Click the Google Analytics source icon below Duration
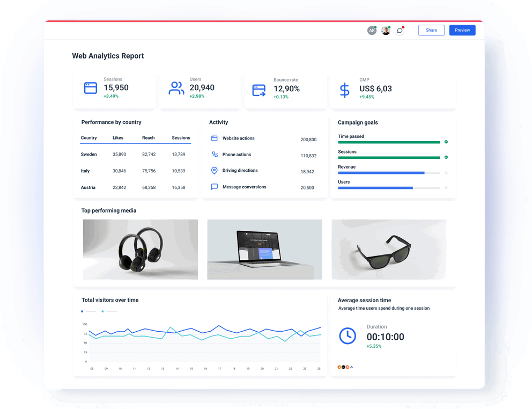Viewport: 532px width, 409px height. tap(352, 367)
